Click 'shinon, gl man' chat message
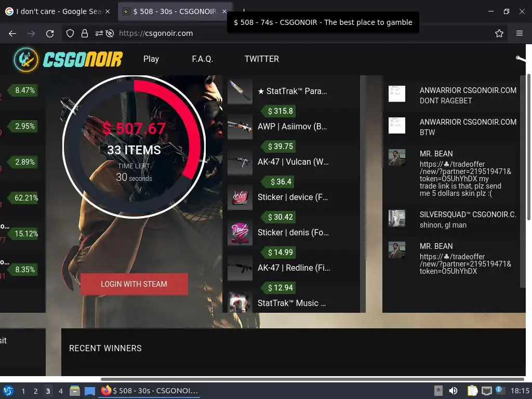This screenshot has height=399, width=532. point(443,225)
